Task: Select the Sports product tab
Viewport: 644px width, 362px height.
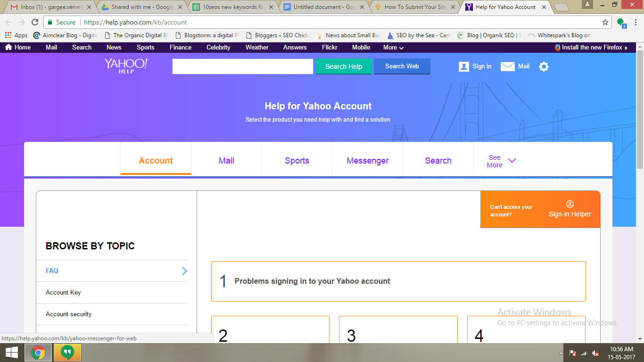Action: pyautogui.click(x=297, y=160)
